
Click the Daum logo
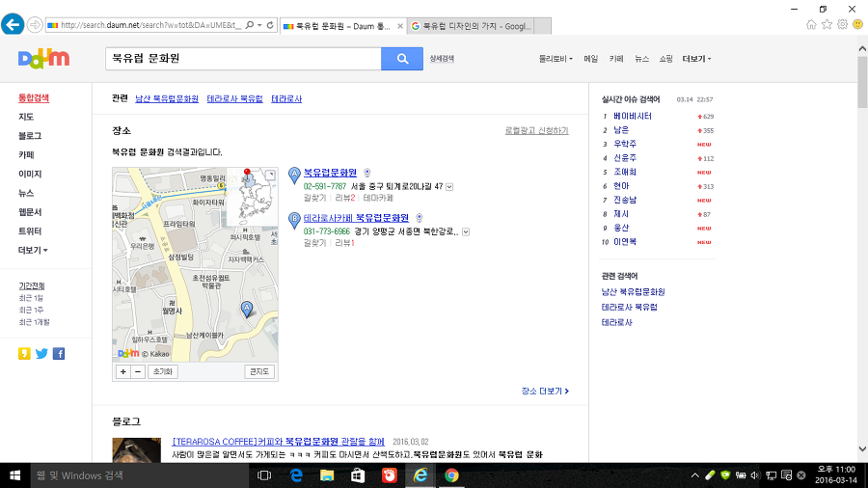(x=43, y=59)
